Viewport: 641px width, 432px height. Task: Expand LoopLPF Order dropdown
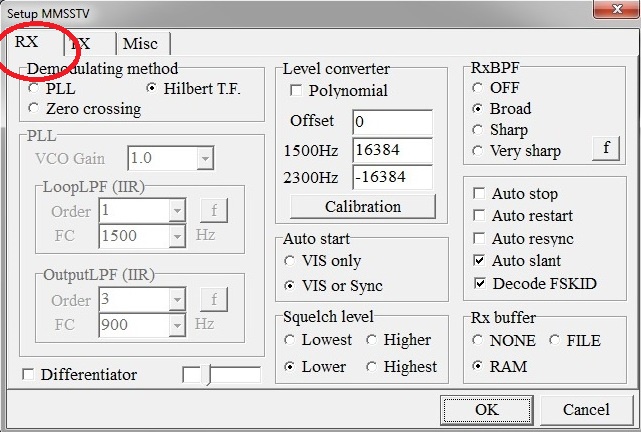(177, 211)
